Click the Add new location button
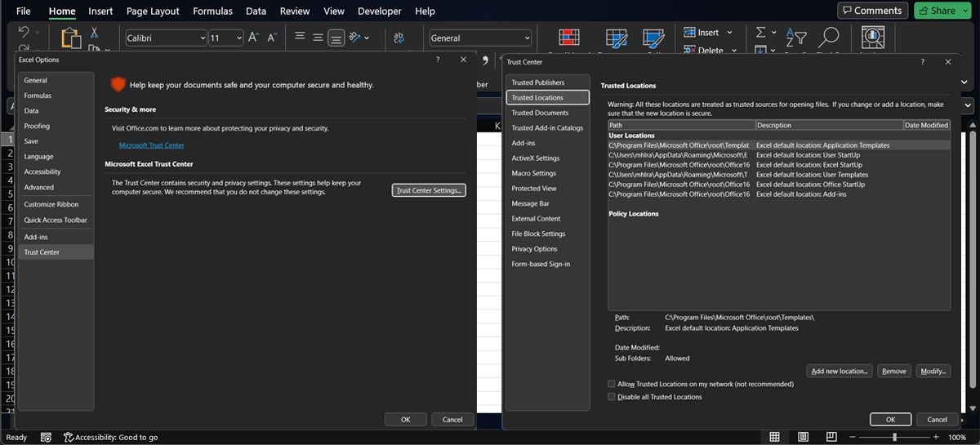Image resolution: width=980 pixels, height=445 pixels. [x=840, y=371]
